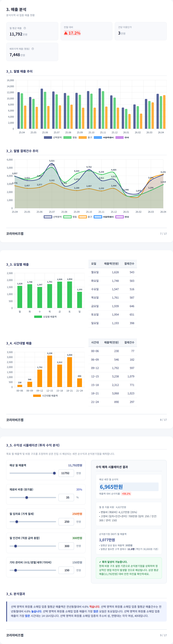Toggle 선택영역 legend in monthly sales chart
This screenshot has height=644, width=173.
(53, 137)
